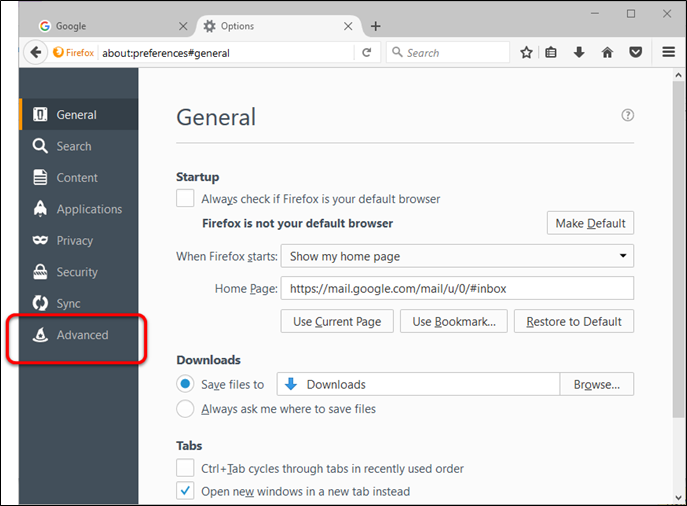The image size is (687, 506).
Task: Click the Home Page URL field
Action: point(457,288)
